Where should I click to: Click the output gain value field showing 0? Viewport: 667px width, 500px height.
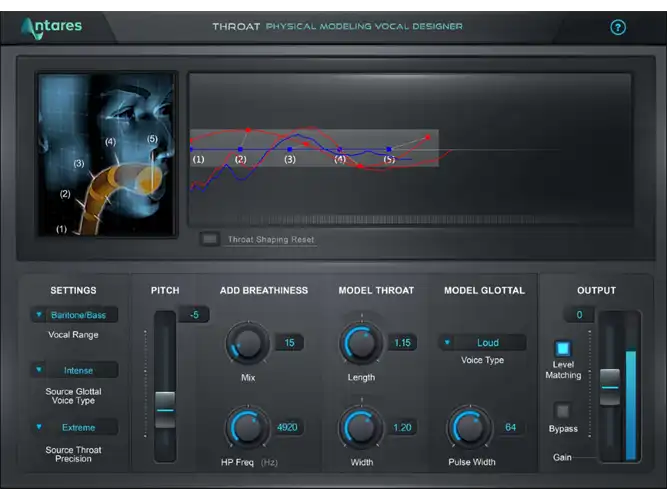pyautogui.click(x=579, y=315)
